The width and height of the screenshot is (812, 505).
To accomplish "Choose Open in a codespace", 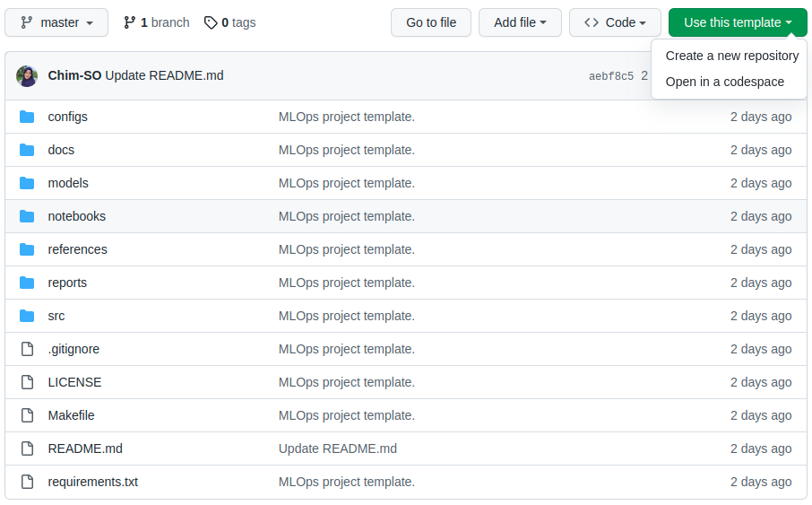I will pos(724,82).
